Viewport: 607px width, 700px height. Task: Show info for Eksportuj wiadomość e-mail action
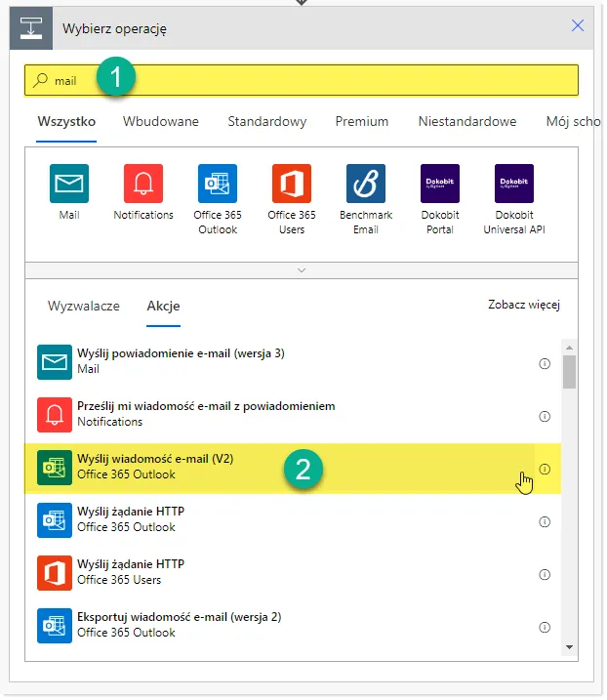pyautogui.click(x=545, y=625)
